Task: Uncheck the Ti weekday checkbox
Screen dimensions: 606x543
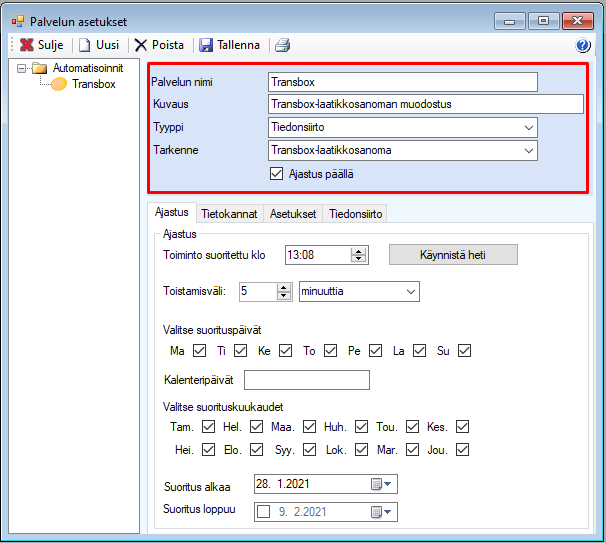Action: 240,351
